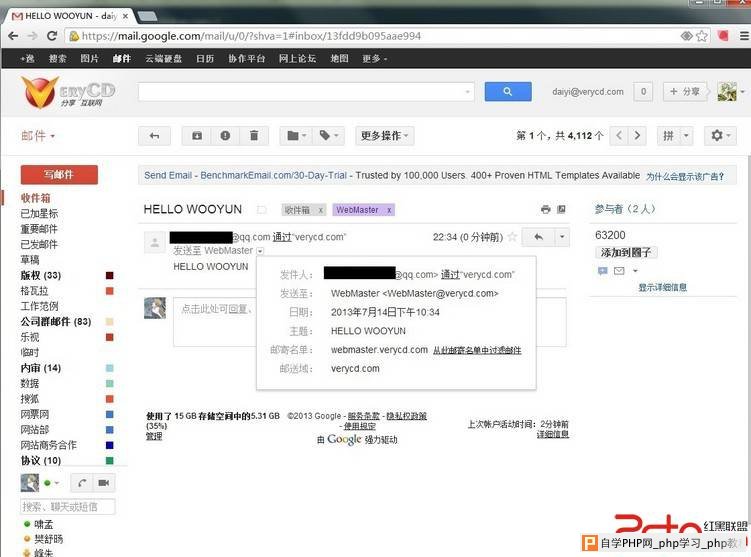Open 日历 in the top black bar

(x=205, y=58)
